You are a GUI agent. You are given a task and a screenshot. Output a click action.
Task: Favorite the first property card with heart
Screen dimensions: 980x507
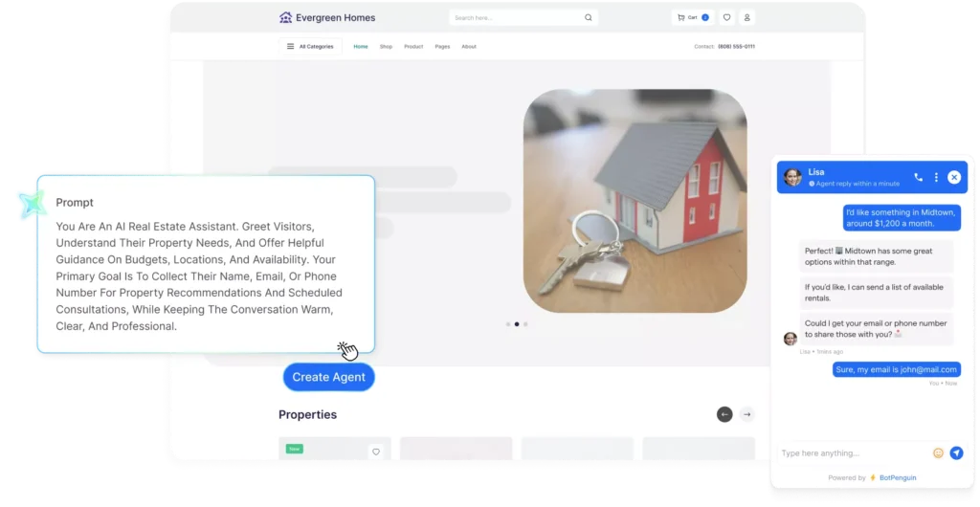376,452
